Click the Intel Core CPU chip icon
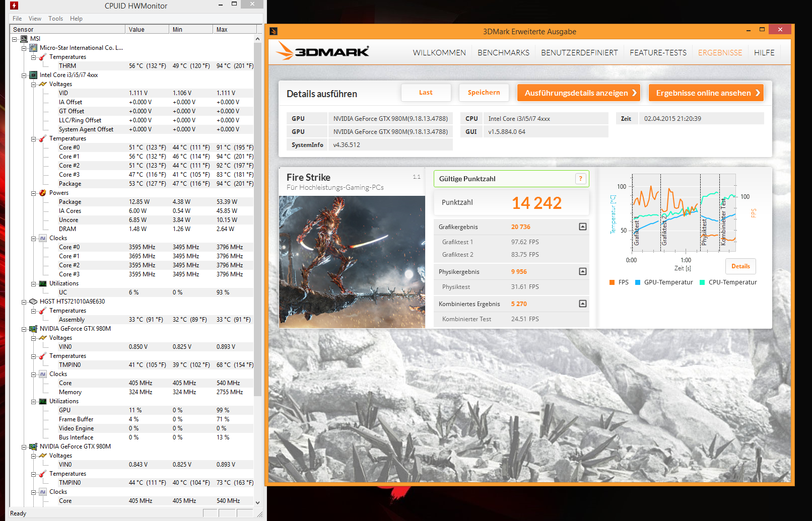The width and height of the screenshot is (812, 521). click(33, 75)
